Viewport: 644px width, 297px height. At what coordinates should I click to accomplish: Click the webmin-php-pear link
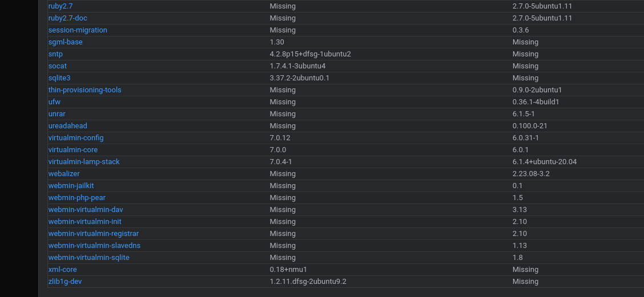pos(77,197)
